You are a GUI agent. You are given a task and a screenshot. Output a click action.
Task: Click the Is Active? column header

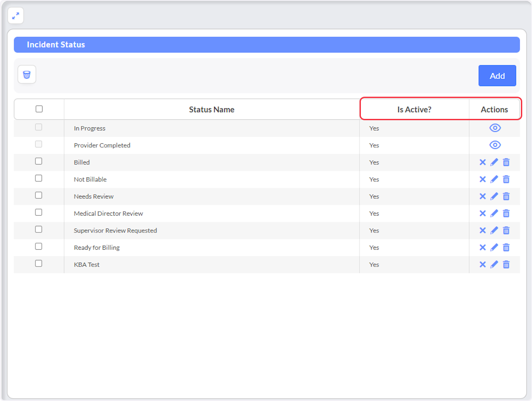[x=414, y=110]
